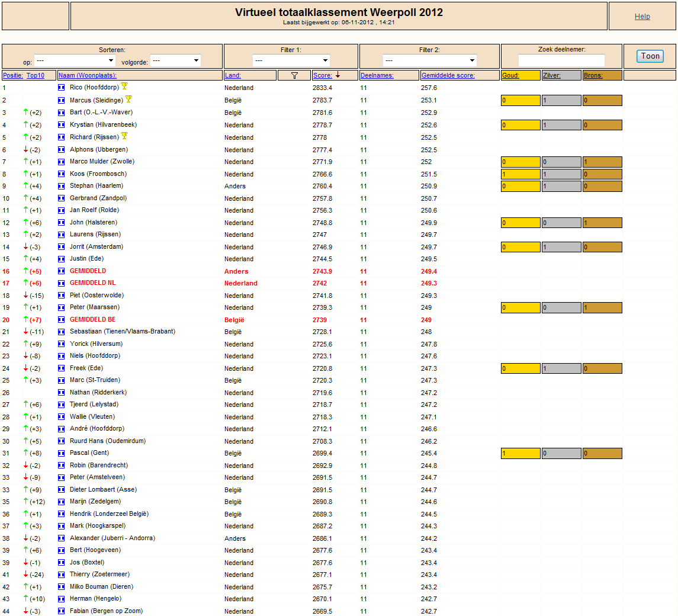Click the blue icon beside Fabian (Bergen op Zoom)
The width and height of the screenshot is (678, 616).
point(62,611)
